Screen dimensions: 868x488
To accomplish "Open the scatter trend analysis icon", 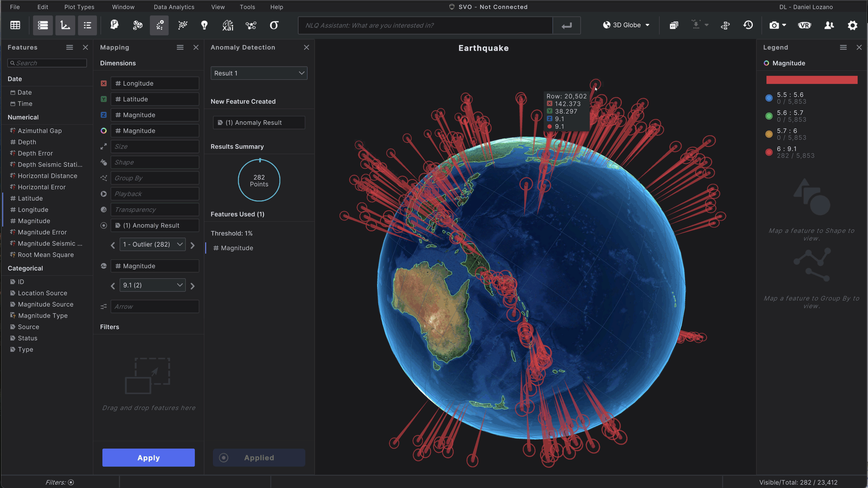I will point(183,25).
